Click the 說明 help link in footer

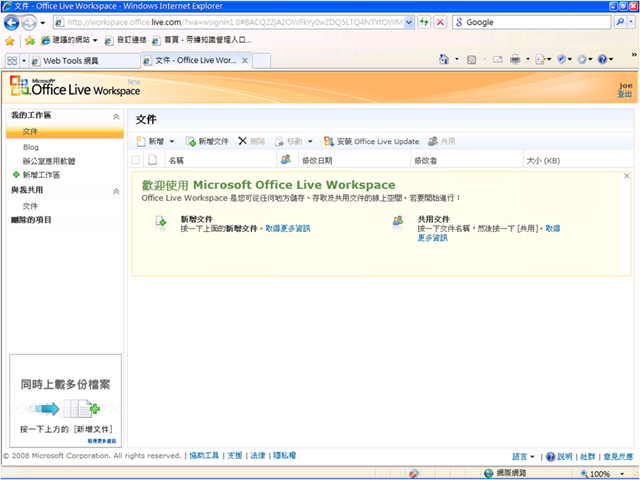[564, 457]
